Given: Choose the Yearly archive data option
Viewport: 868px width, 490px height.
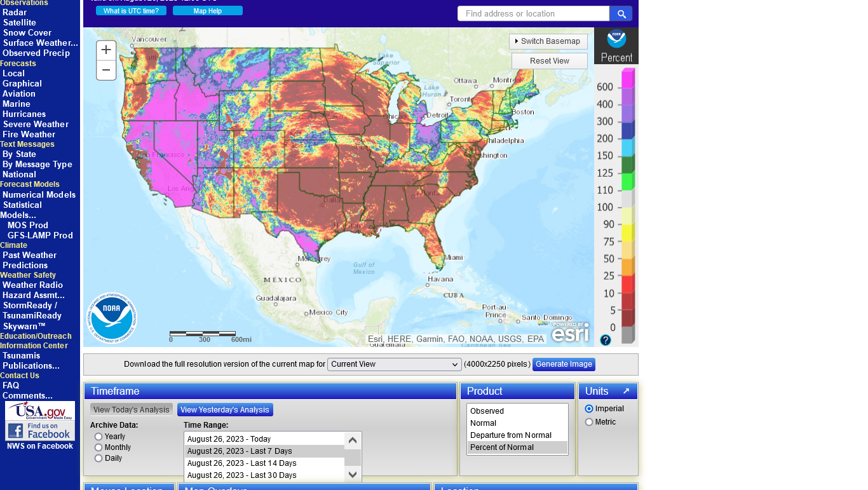Looking at the screenshot, I should [98, 437].
